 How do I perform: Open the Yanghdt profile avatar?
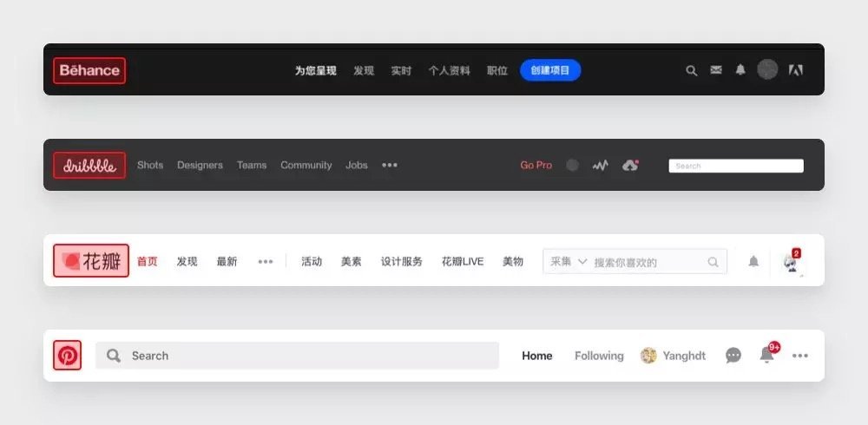coord(648,356)
